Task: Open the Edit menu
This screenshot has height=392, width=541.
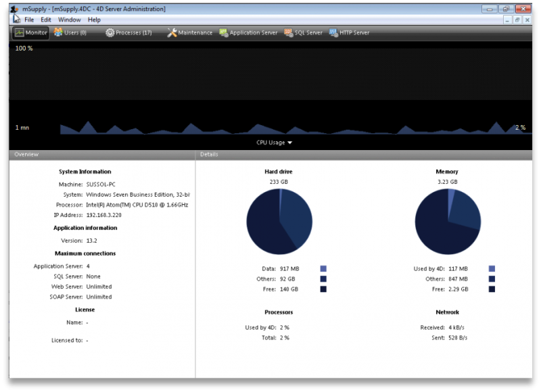Action: [x=45, y=20]
